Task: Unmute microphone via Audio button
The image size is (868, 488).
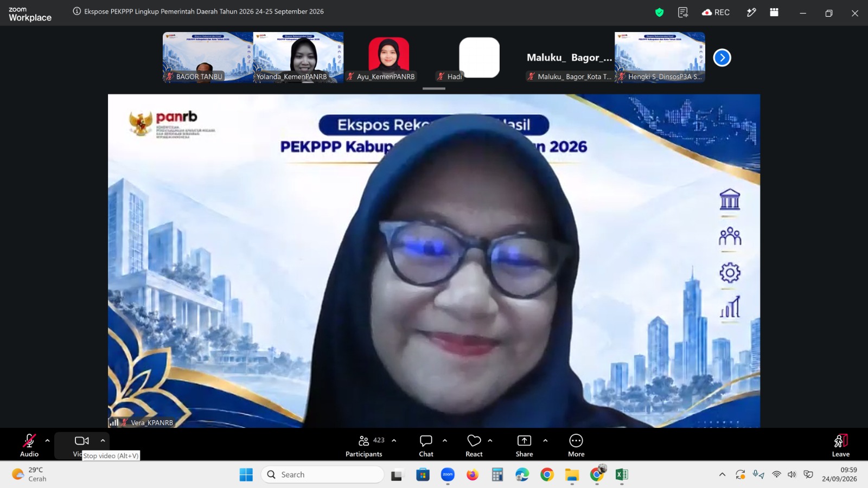Action: 29,446
